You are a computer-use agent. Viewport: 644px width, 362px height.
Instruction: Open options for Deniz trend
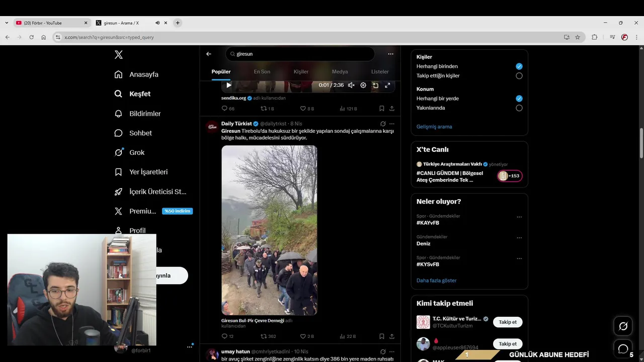[x=519, y=238]
